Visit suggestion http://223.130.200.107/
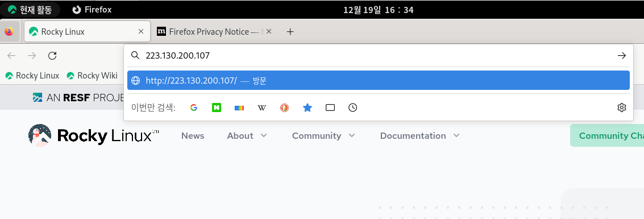The image size is (644, 219). (378, 81)
